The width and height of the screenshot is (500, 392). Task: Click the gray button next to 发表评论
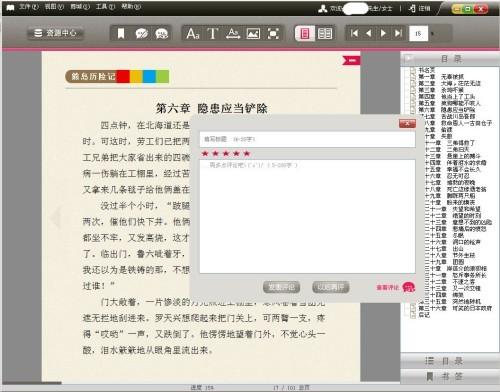(x=331, y=287)
